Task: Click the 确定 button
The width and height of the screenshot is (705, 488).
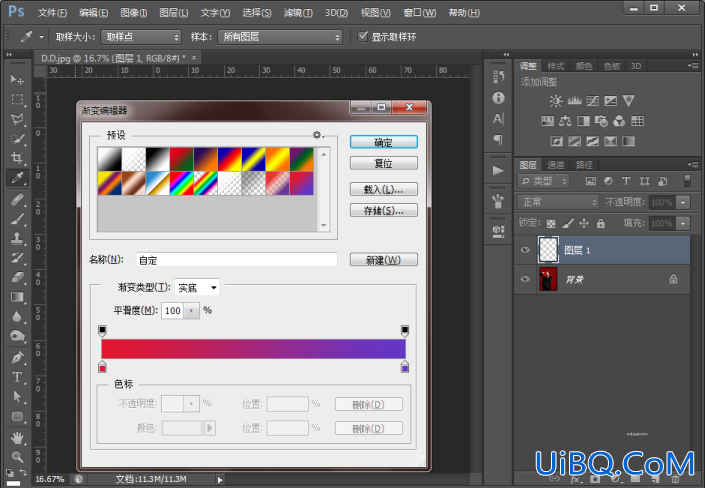Action: (x=384, y=142)
